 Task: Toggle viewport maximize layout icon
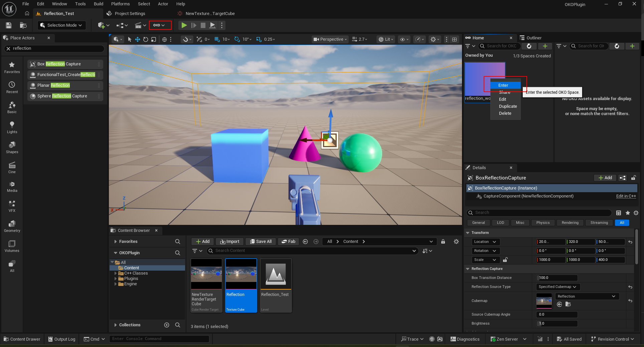point(455,39)
